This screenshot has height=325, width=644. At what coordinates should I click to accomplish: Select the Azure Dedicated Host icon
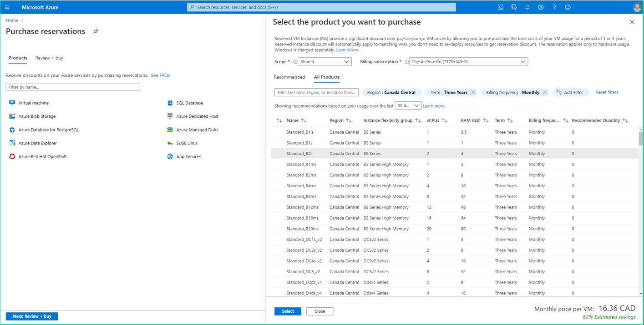(x=170, y=116)
